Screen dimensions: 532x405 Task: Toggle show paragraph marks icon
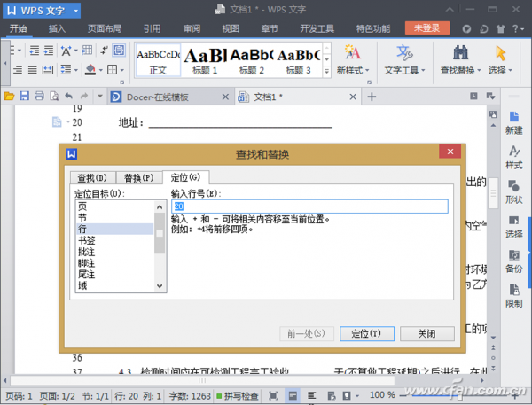(104, 51)
